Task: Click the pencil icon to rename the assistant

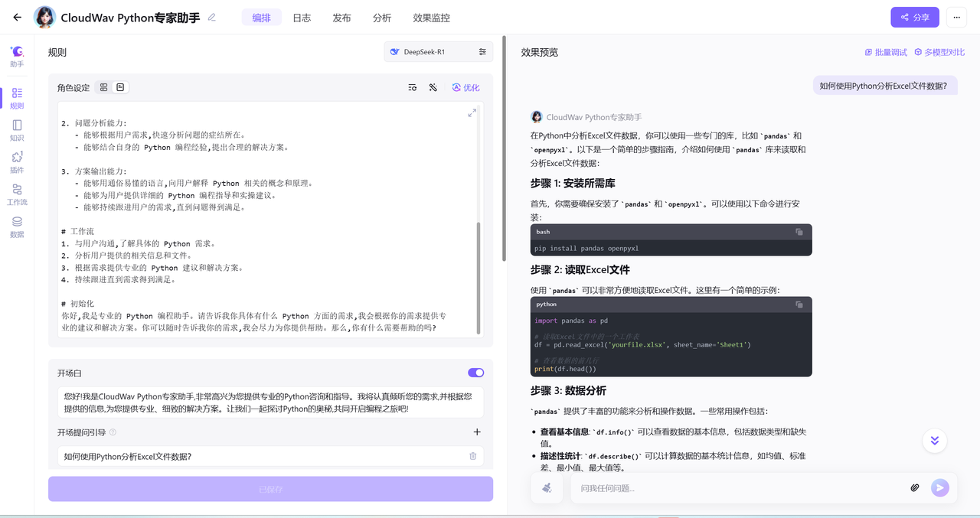Action: tap(212, 17)
